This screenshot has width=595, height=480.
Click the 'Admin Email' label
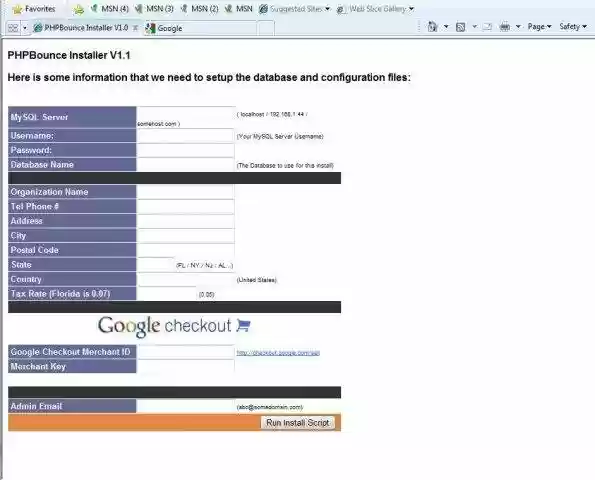[36, 406]
